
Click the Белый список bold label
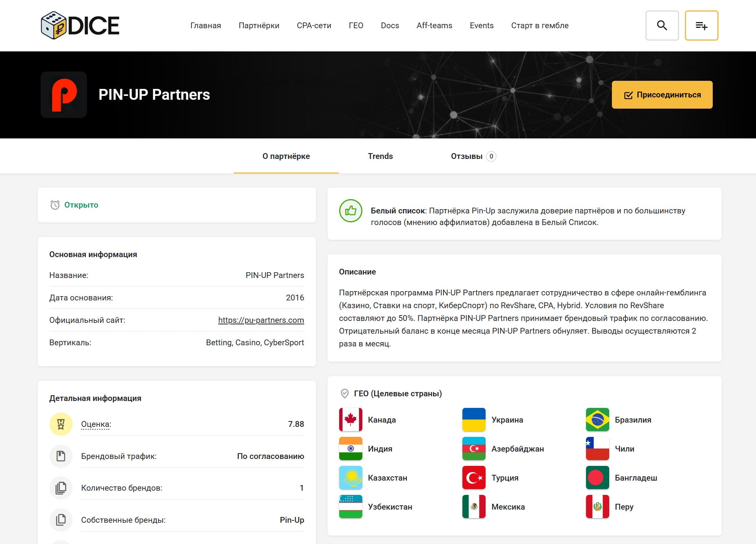(x=398, y=211)
